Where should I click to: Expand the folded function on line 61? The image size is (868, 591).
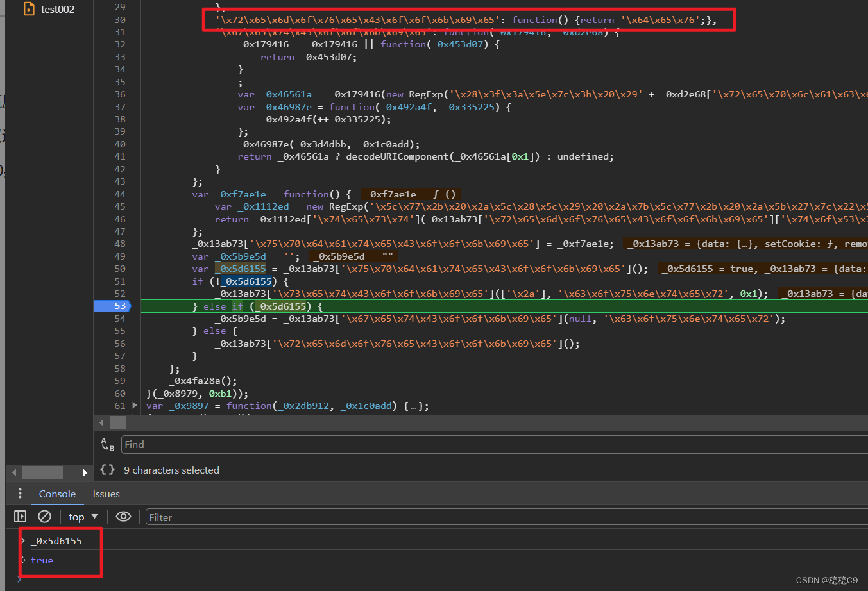tap(134, 405)
